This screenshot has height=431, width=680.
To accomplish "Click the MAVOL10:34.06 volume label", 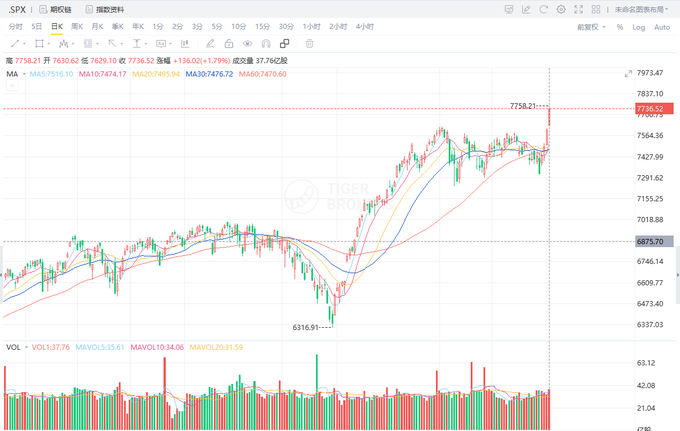I will pyautogui.click(x=157, y=347).
